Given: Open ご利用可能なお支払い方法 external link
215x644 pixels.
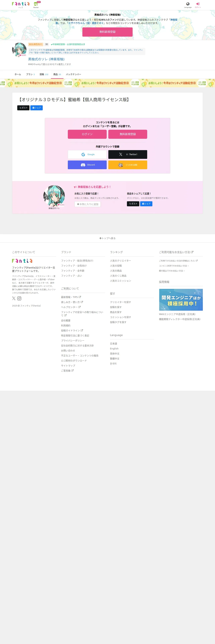Looking at the screenshot, I should click(176, 252).
